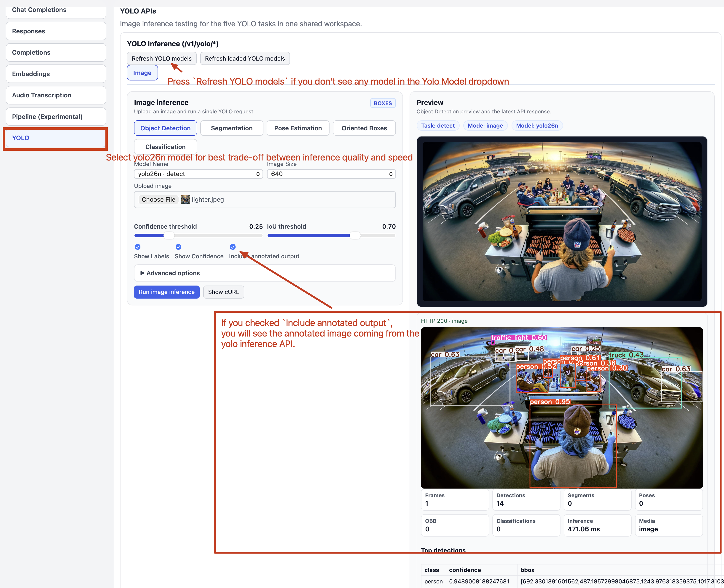Screen dimensions: 724x588
Task: Click the Mode: image chip
Action: pos(485,126)
